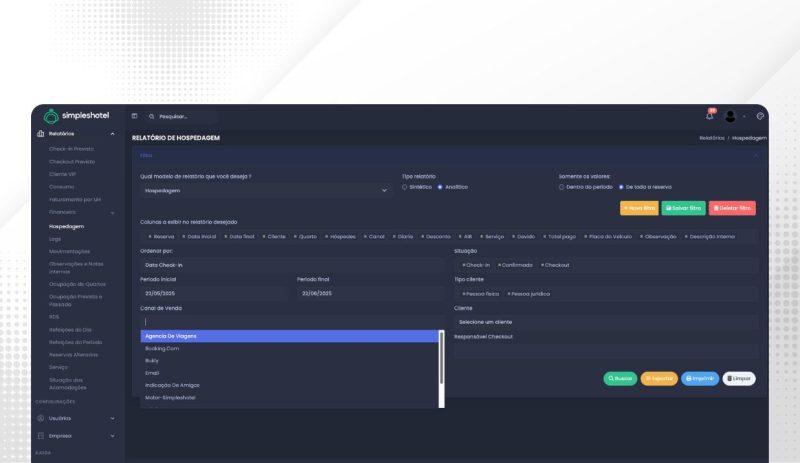Open Check-in Previsto report in sidebar

[71, 148]
